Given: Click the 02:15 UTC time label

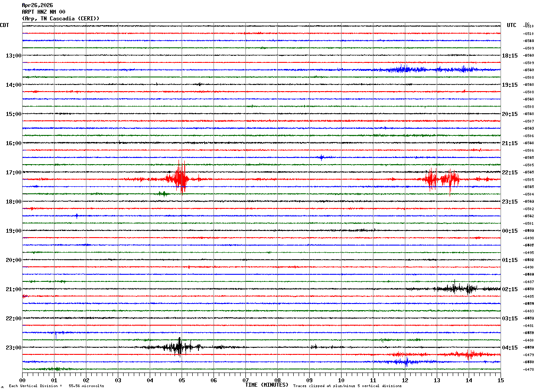Looking at the screenshot, I should coord(510,289).
